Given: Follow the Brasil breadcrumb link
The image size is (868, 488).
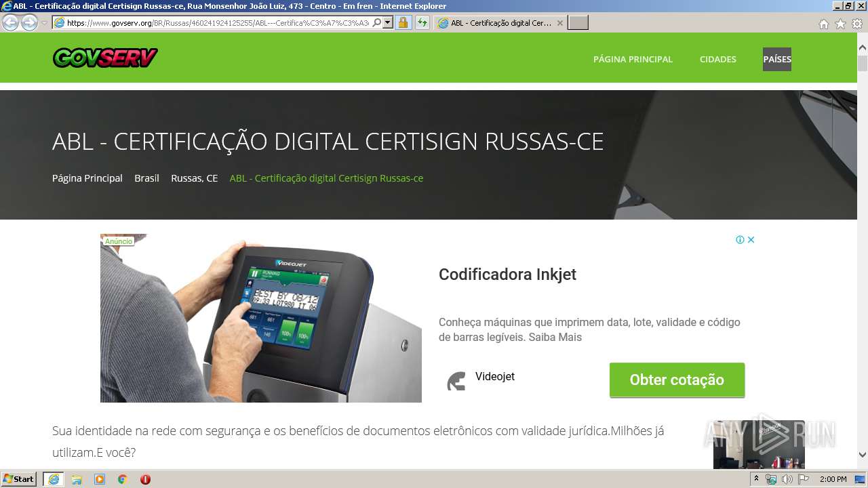Looking at the screenshot, I should tap(146, 178).
